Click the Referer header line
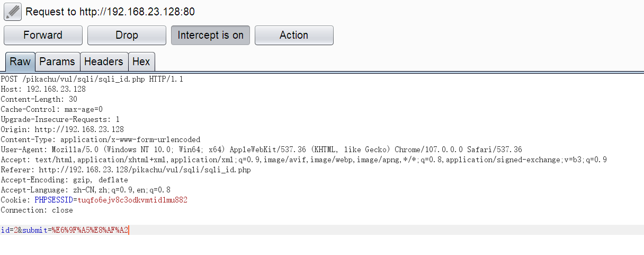 126,170
